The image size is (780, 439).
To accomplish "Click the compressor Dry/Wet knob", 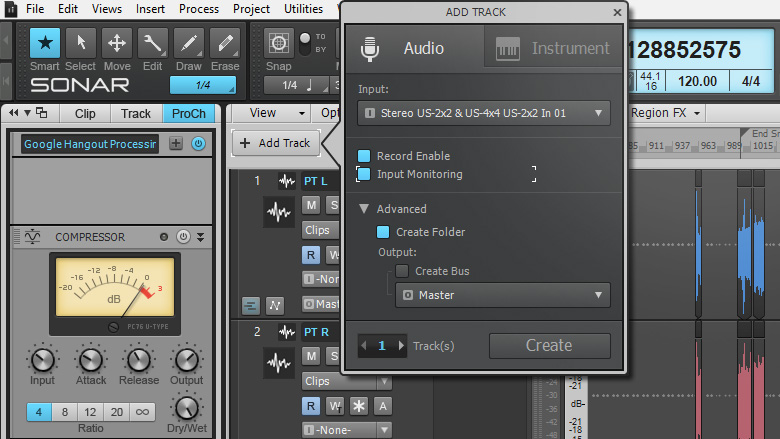I will click(187, 408).
